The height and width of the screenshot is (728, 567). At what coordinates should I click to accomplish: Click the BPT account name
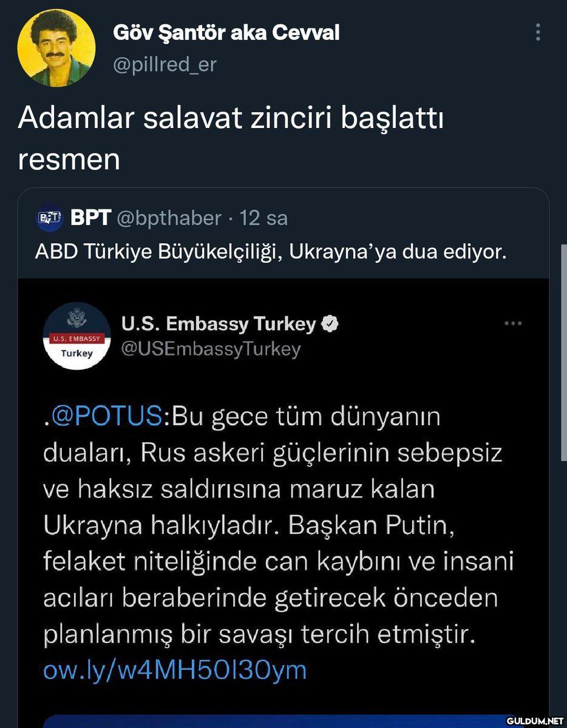(90, 218)
